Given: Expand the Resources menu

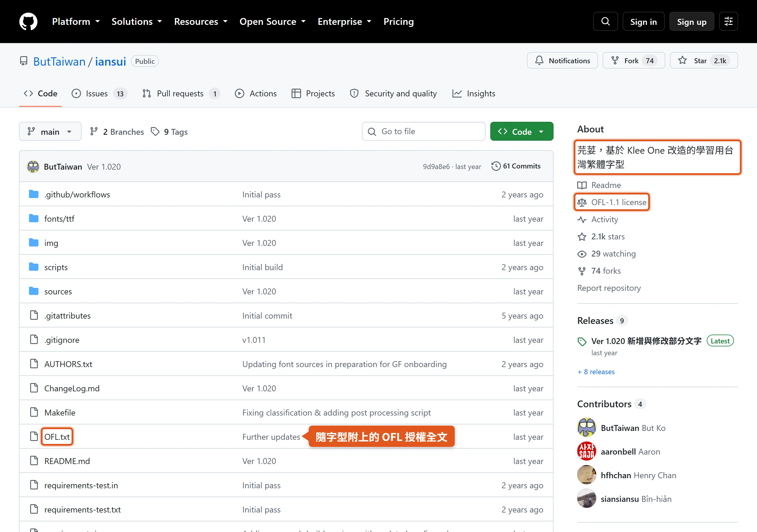Looking at the screenshot, I should 201,21.
